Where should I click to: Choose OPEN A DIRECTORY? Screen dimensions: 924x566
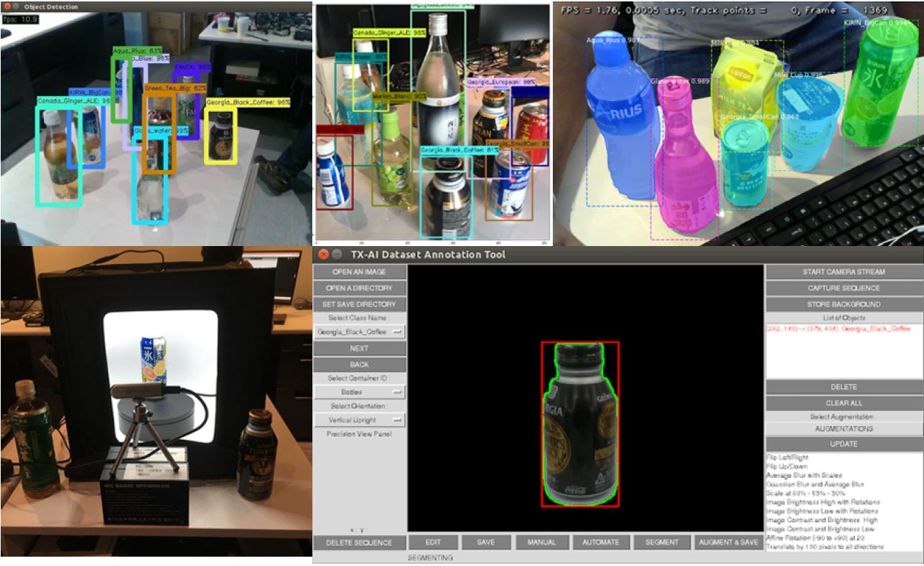coord(360,288)
